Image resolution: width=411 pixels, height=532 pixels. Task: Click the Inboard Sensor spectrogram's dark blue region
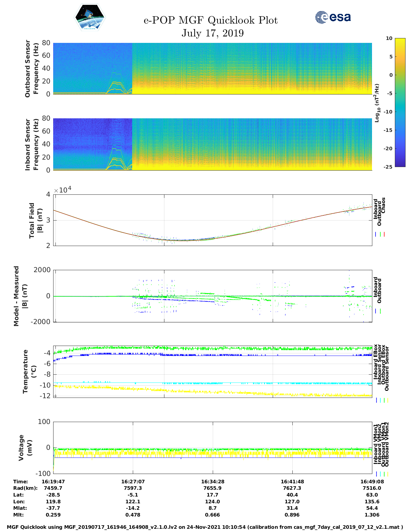tap(81, 132)
